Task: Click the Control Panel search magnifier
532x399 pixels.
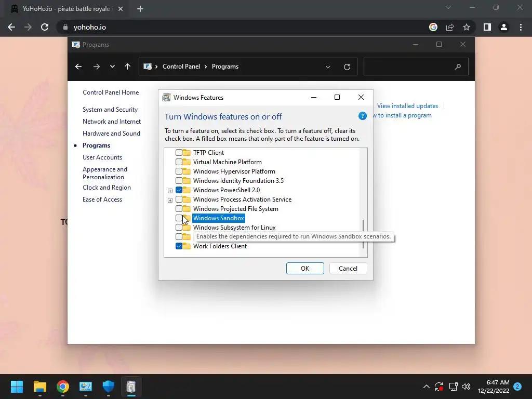Action: pos(458,67)
